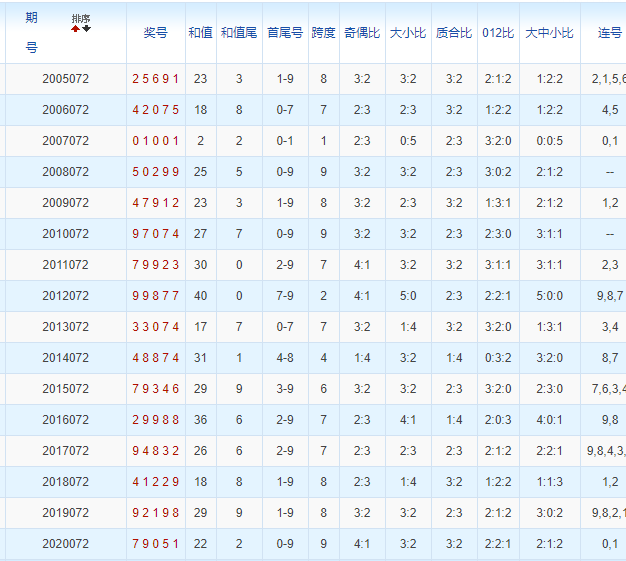The height and width of the screenshot is (561, 626).
Task: Click the black descending sort arrow
Action: 86,28
